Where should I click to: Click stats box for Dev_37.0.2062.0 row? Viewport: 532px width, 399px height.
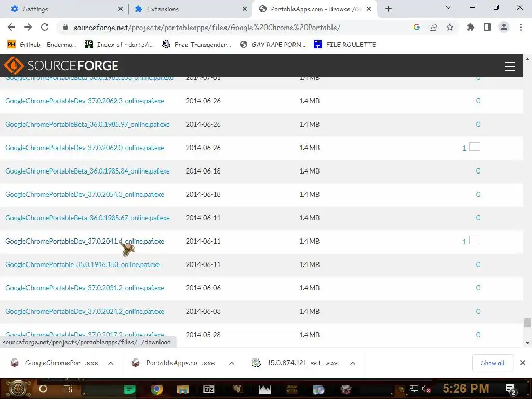click(x=474, y=147)
